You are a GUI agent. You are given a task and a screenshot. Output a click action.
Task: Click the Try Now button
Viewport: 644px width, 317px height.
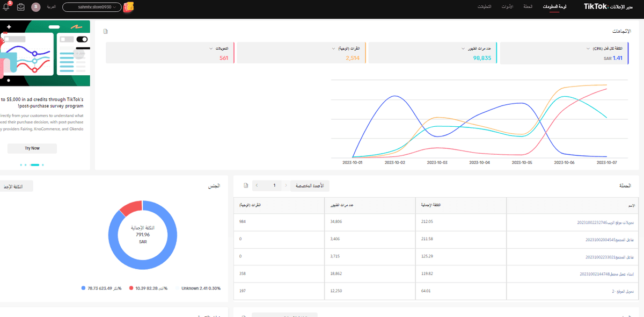tap(32, 148)
